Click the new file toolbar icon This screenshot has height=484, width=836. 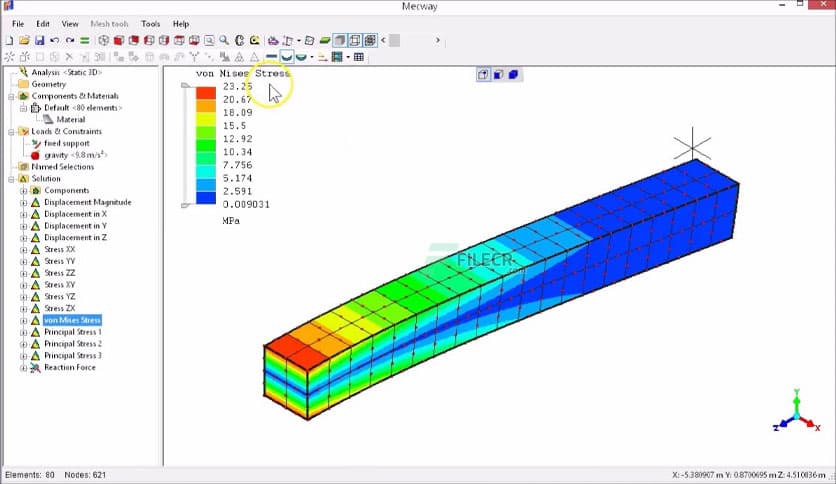click(9, 41)
